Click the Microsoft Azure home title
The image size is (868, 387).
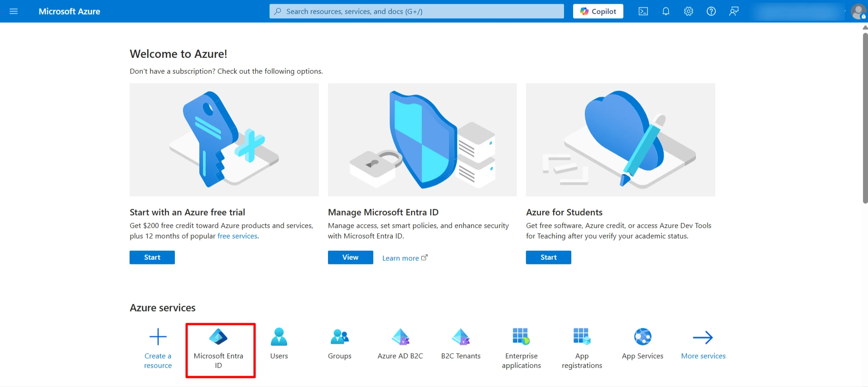click(x=69, y=11)
